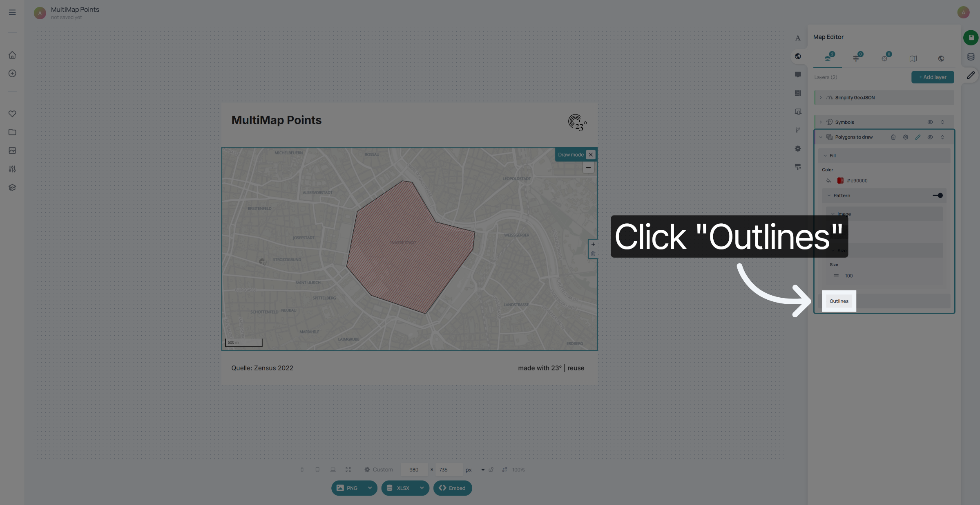
Task: Expand the Simplify GeoJSON section
Action: [x=821, y=98]
